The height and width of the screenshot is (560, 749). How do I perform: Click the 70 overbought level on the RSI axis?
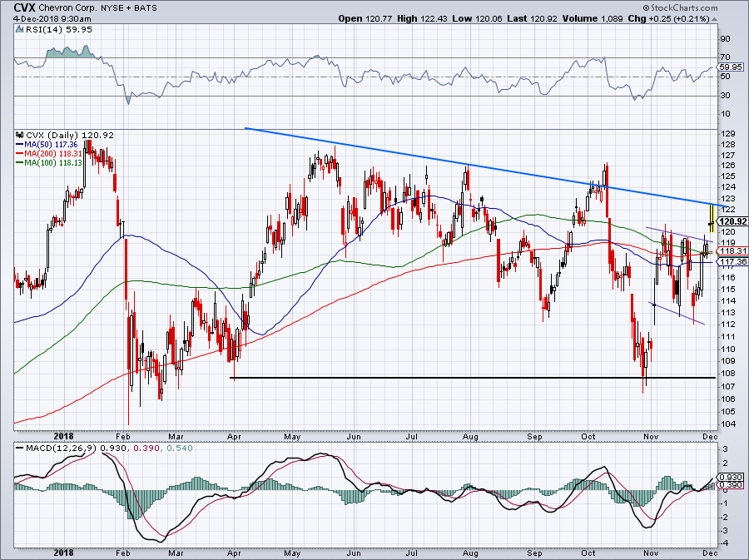(725, 57)
